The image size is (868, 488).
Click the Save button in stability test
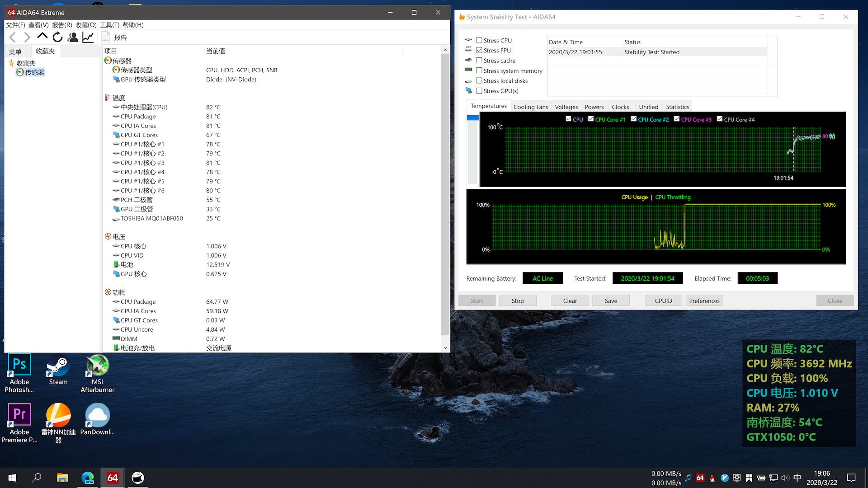pyautogui.click(x=611, y=300)
